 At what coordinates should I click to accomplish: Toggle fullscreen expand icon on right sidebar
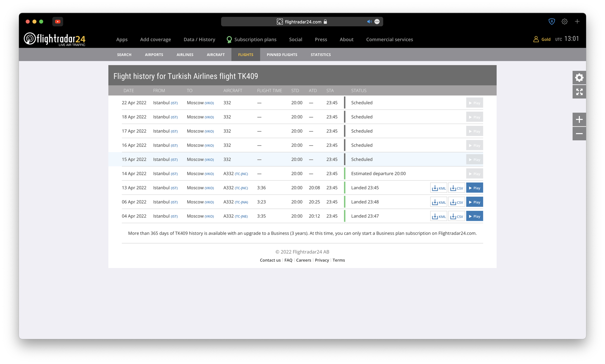[x=579, y=92]
